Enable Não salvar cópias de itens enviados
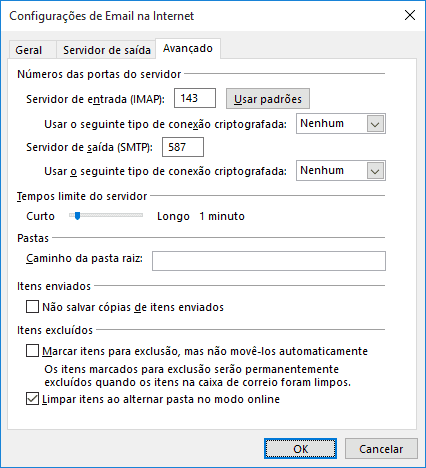Viewport: 426px width, 468px height. [x=32, y=307]
